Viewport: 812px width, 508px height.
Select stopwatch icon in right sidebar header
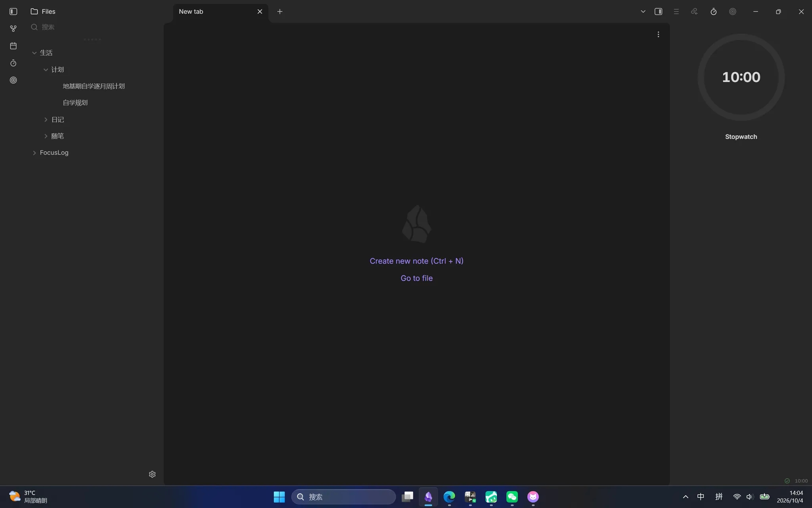coord(714,12)
